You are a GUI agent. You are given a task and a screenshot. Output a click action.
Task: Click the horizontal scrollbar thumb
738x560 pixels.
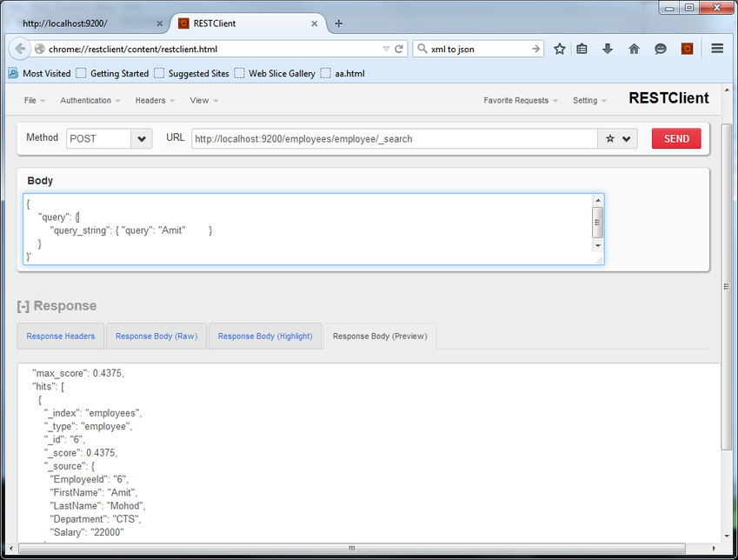click(351, 548)
